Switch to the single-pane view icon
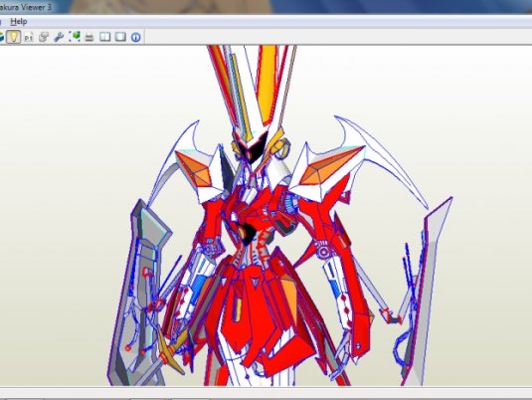The image size is (532, 400). (120, 37)
